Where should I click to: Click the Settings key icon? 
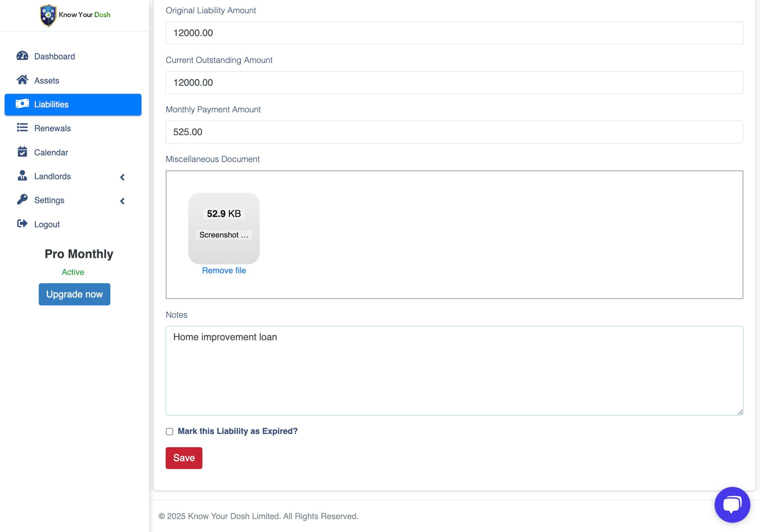point(22,200)
